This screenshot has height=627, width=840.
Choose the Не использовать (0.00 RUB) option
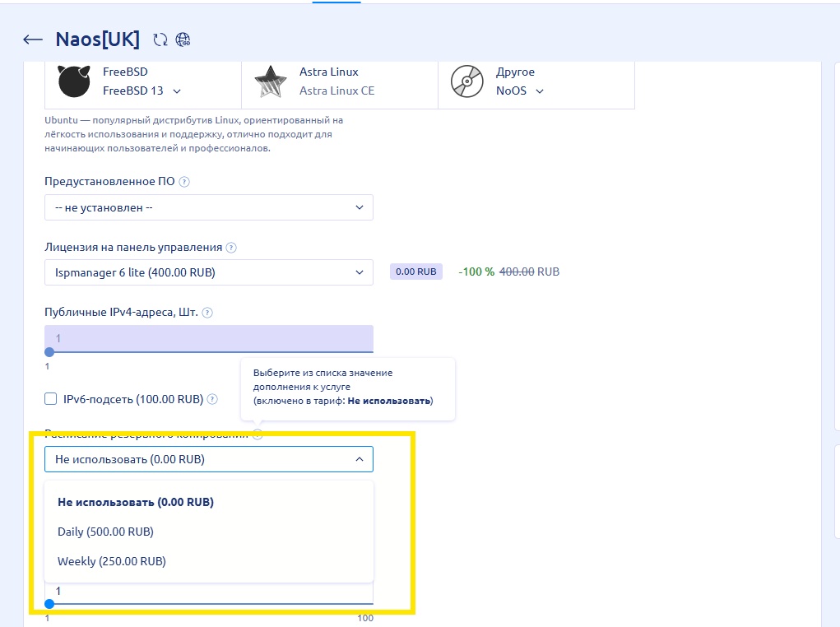[x=136, y=502]
